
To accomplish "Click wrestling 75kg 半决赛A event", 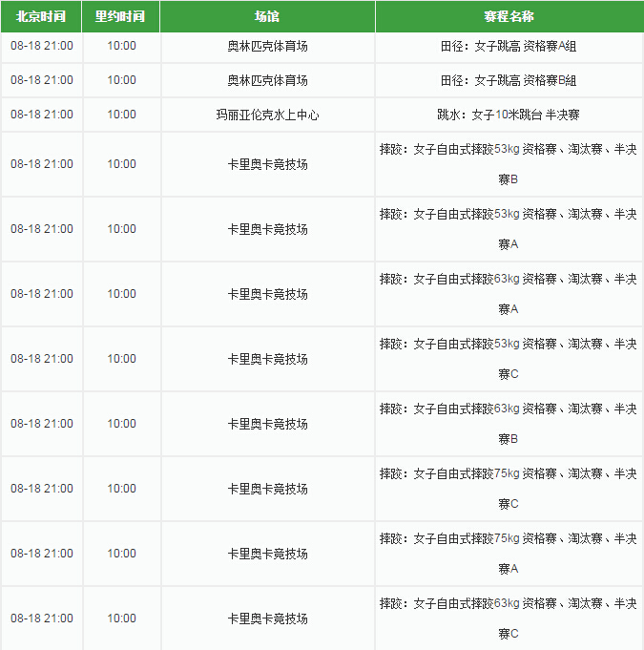I will tap(508, 554).
